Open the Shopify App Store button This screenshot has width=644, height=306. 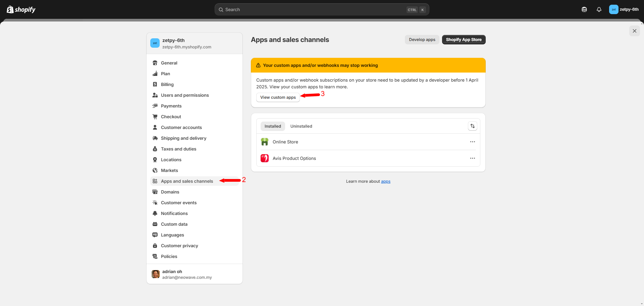click(x=464, y=40)
